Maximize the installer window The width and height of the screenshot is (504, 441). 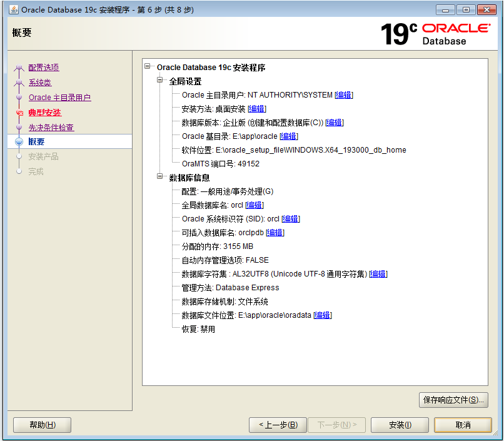[466, 10]
